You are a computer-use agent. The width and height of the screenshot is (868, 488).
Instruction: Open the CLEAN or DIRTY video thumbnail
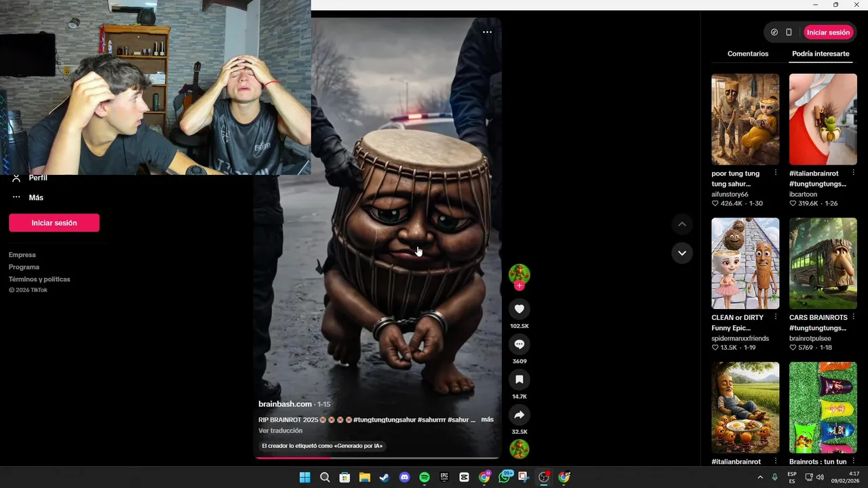[745, 263]
